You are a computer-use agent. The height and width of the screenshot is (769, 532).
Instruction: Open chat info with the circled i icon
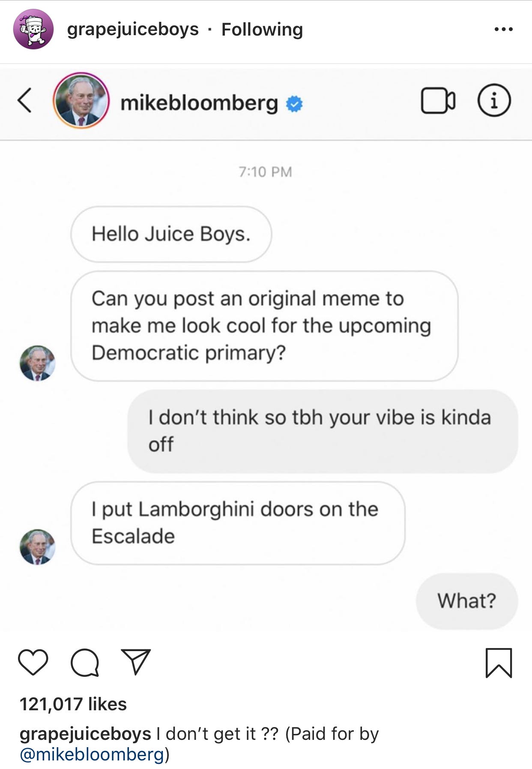[494, 100]
